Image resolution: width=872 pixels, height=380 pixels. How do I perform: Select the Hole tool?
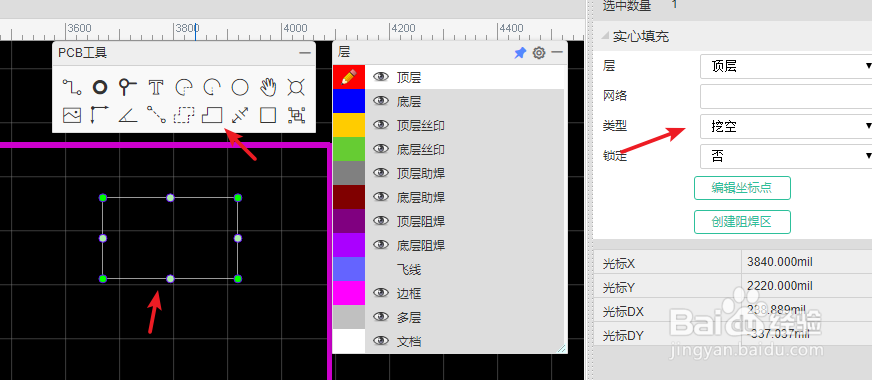click(x=296, y=87)
